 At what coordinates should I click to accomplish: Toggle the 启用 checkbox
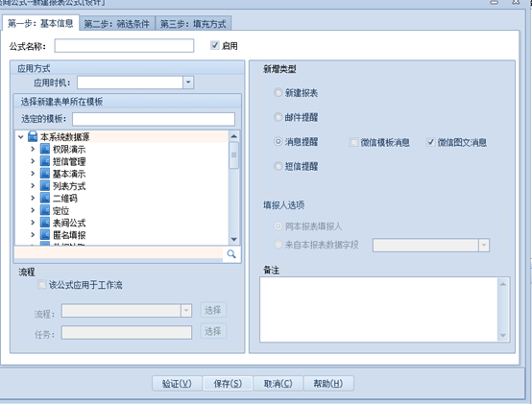(x=214, y=45)
